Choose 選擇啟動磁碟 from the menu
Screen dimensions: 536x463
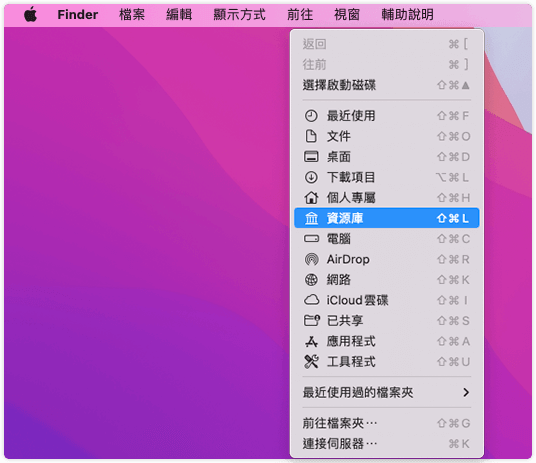click(387, 85)
